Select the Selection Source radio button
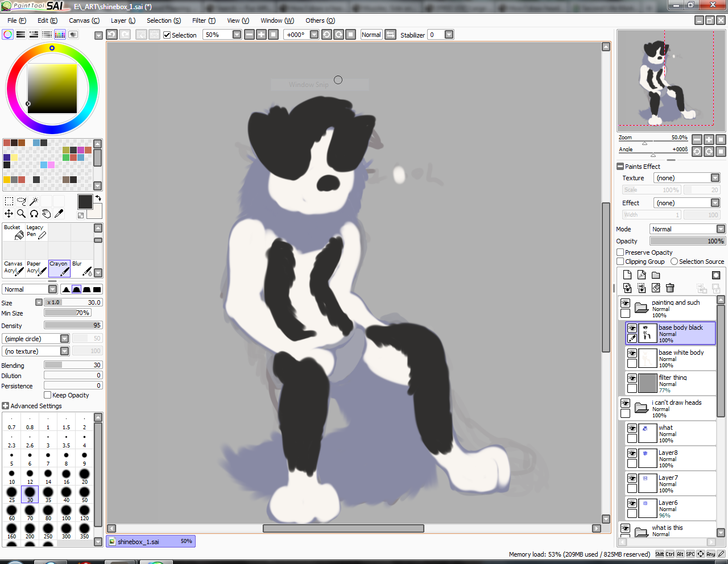This screenshot has width=728, height=564. (x=674, y=262)
